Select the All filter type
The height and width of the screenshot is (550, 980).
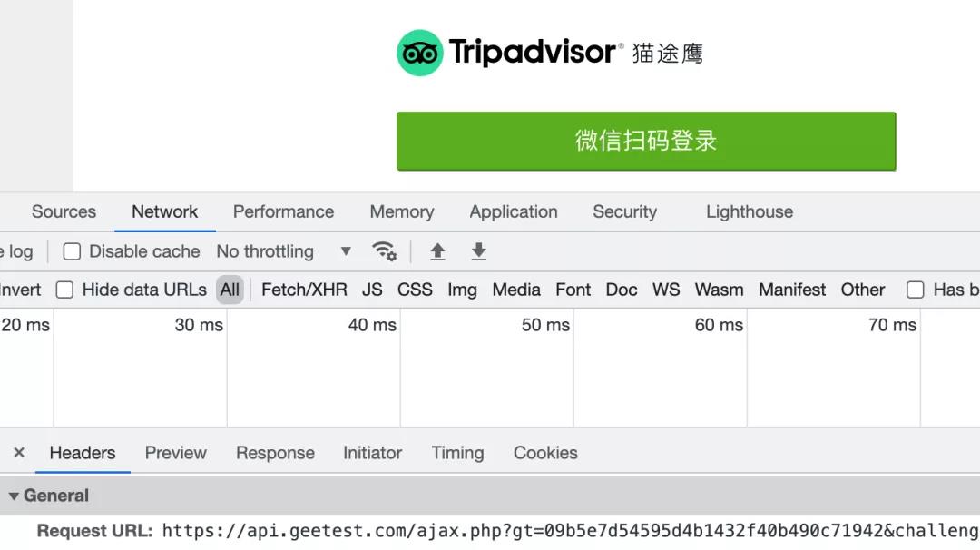click(230, 290)
